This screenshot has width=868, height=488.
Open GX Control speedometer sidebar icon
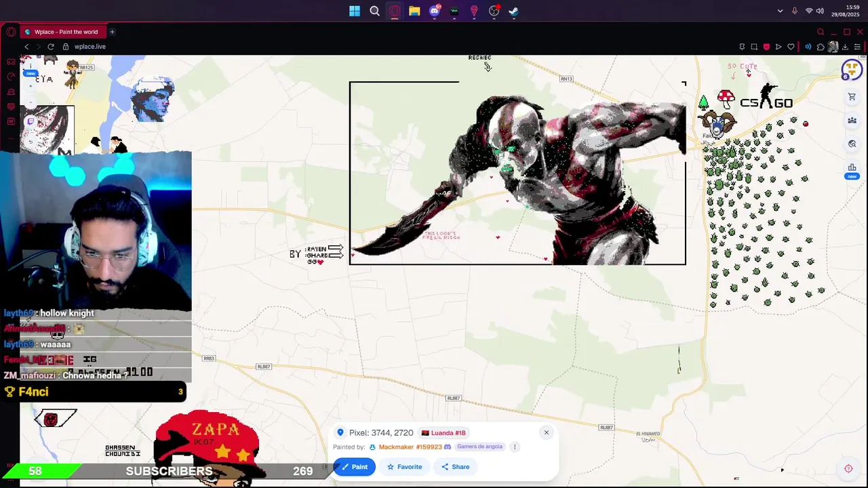11,77
